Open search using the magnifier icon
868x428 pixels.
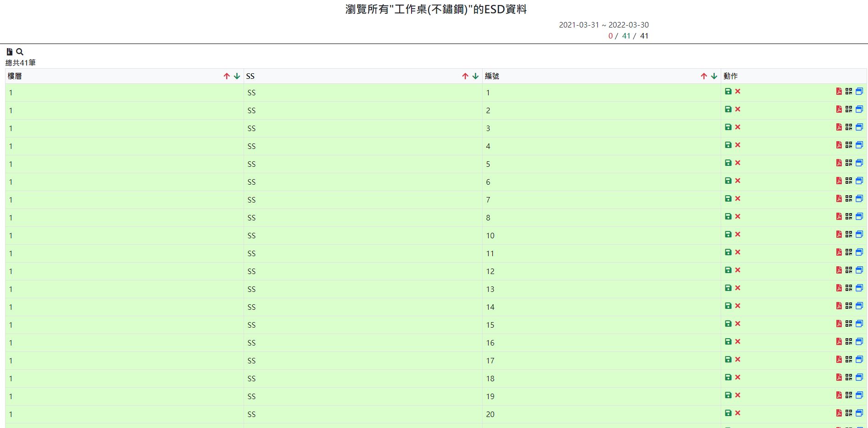(20, 52)
